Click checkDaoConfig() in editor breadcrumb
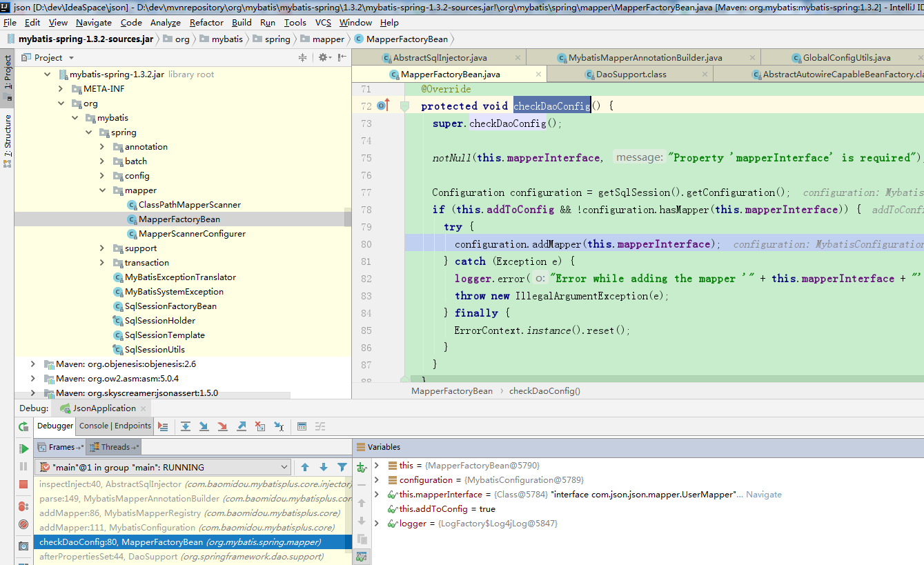This screenshot has height=565, width=924. tap(544, 391)
